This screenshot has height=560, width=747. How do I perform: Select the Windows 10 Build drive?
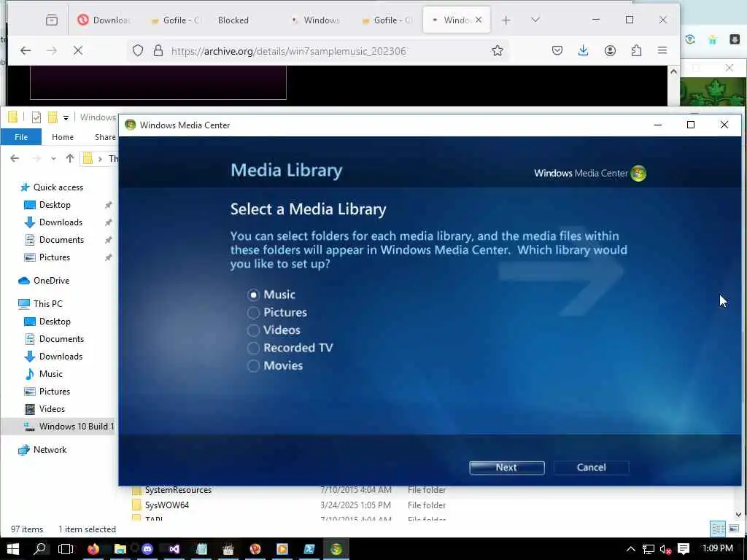[x=76, y=427]
